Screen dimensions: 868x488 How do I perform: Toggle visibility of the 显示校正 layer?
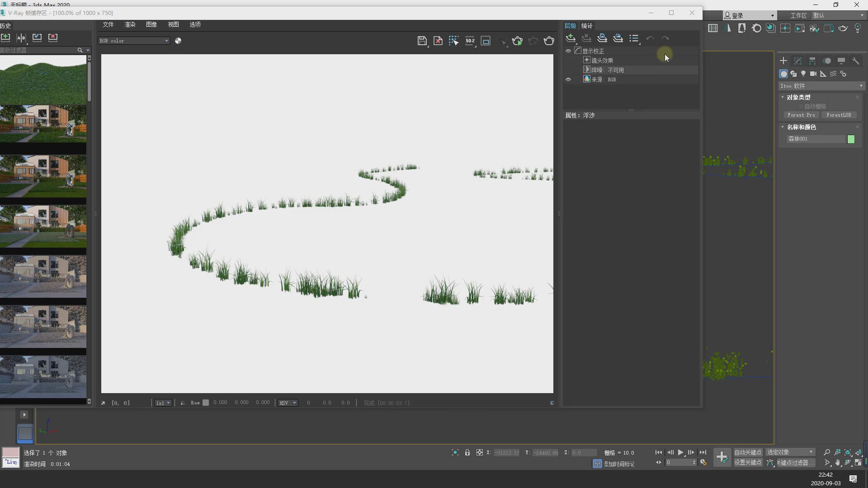[x=568, y=51]
